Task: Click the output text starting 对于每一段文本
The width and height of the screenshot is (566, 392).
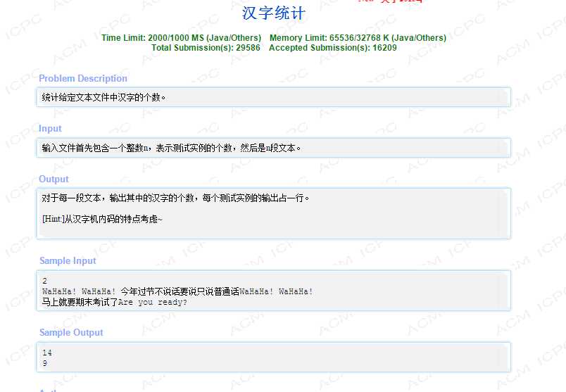Action: click(175, 198)
